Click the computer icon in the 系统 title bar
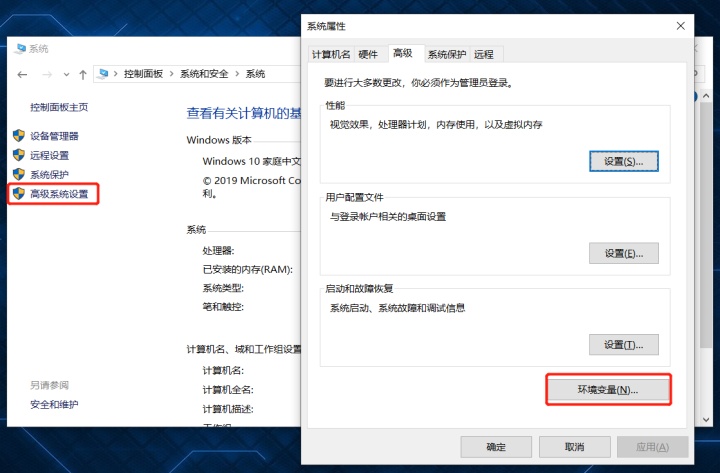 [x=20, y=49]
